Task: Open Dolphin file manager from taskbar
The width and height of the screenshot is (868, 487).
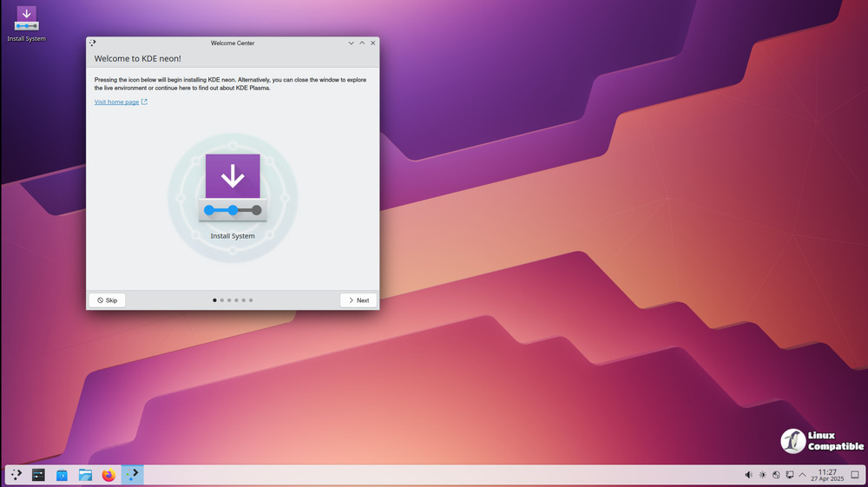Action: 85,475
